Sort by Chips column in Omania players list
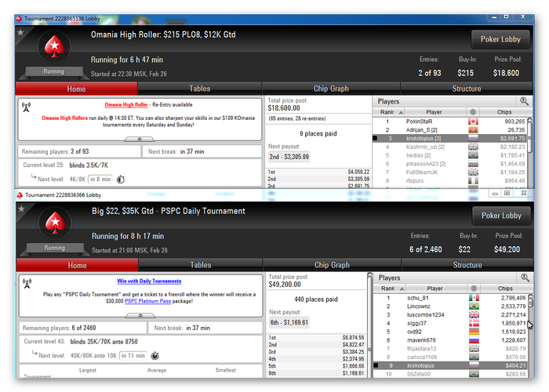This screenshot has height=392, width=549. point(504,112)
